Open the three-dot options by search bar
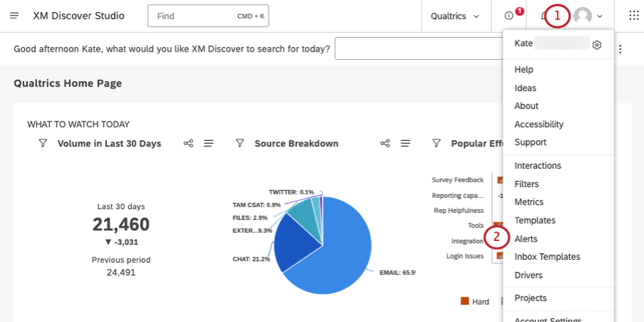Image resolution: width=644 pixels, height=322 pixels. point(621,49)
